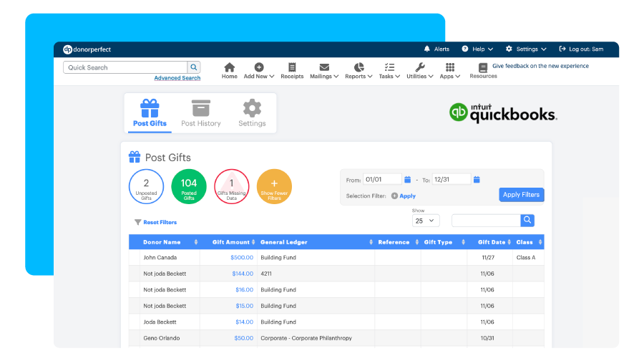This screenshot has height=361, width=644.
Task: Open the $50.00 gift amount
Action: click(x=243, y=338)
